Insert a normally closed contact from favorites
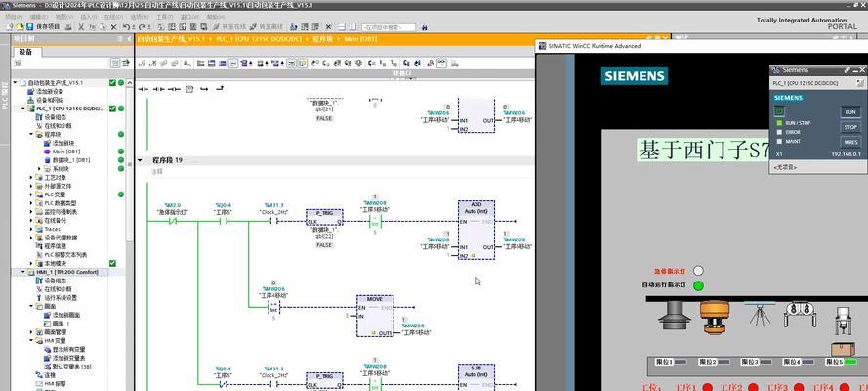The image size is (868, 391). click(x=159, y=89)
